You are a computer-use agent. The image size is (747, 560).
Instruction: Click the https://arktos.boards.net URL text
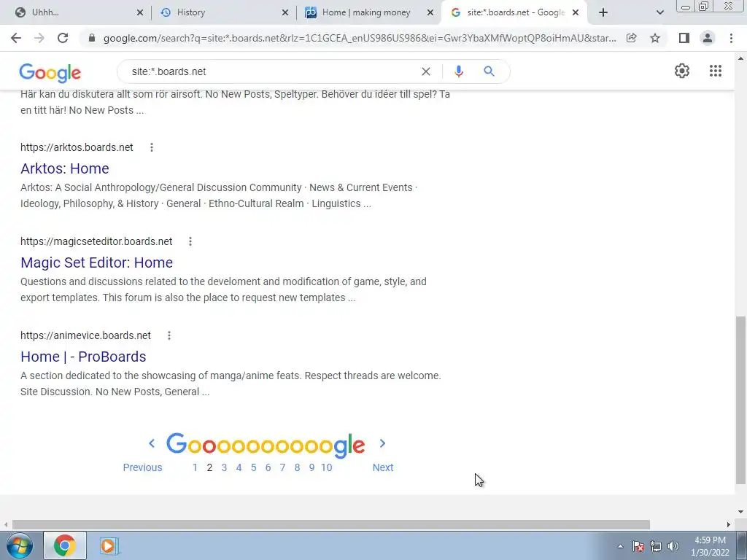[77, 147]
